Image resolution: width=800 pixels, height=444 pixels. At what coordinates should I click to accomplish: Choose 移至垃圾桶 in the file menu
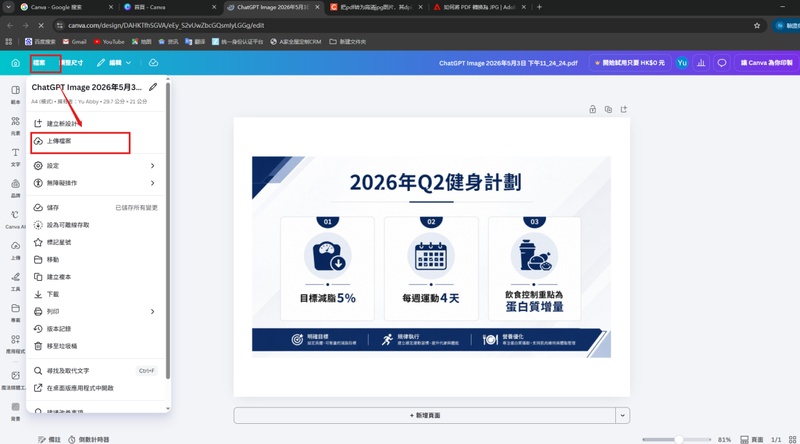96,347
